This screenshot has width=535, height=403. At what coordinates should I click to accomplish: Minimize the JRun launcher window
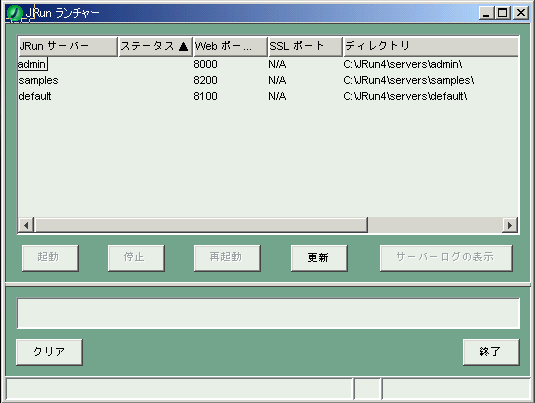(x=487, y=13)
